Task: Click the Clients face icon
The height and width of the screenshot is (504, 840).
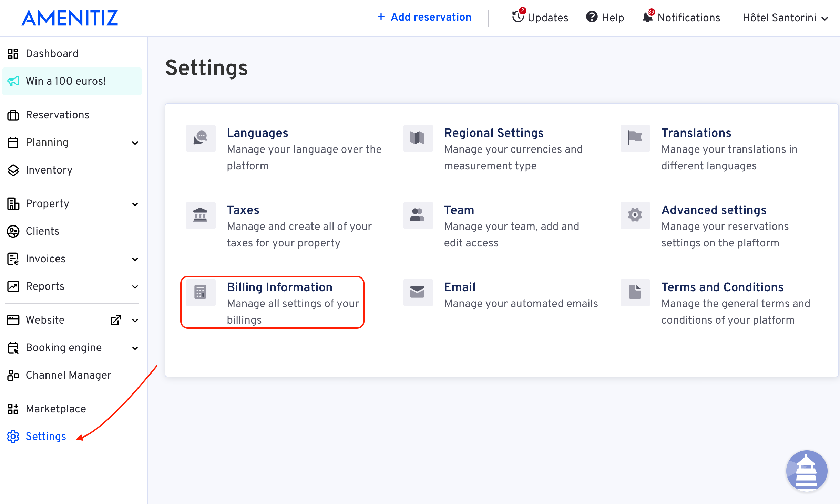Action: coord(13,231)
